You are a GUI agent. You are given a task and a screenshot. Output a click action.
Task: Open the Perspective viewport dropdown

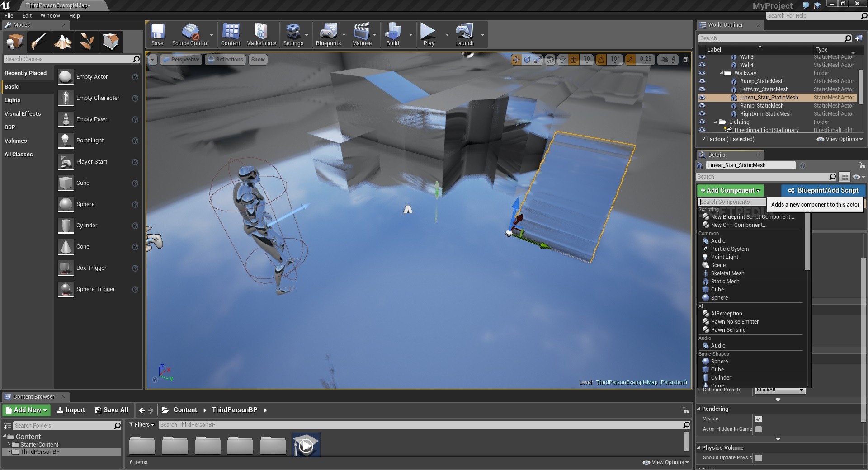click(181, 59)
